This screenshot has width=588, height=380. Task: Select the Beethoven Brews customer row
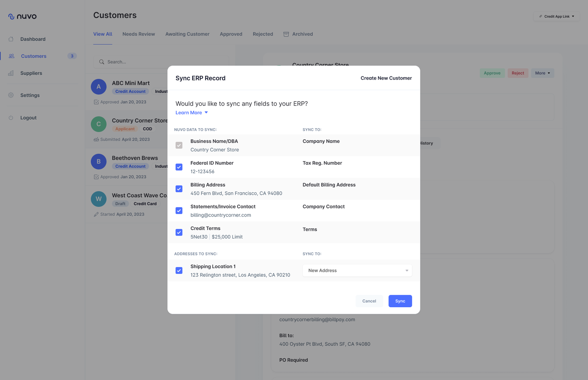(x=126, y=167)
